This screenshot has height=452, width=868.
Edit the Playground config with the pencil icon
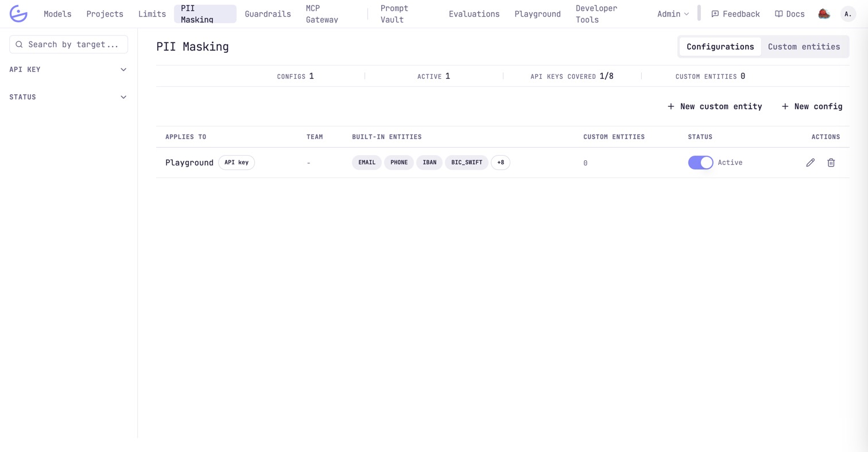click(x=810, y=163)
